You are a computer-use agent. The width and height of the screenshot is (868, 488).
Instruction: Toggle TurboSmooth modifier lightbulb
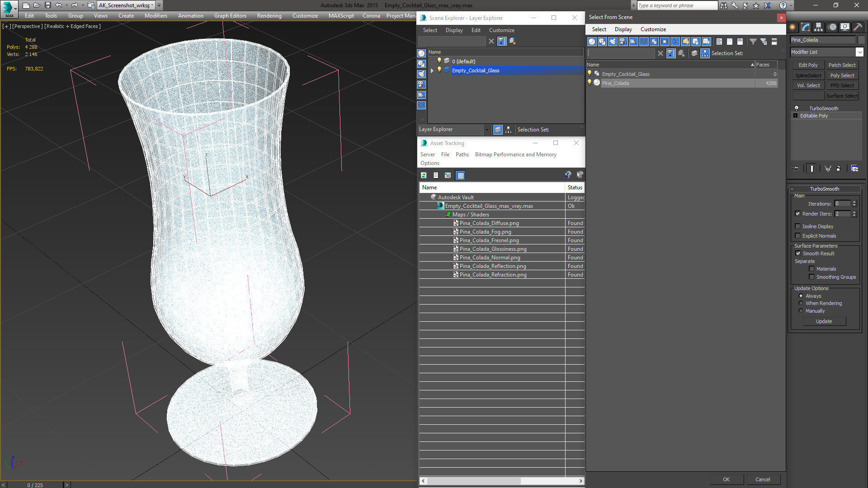pos(797,108)
